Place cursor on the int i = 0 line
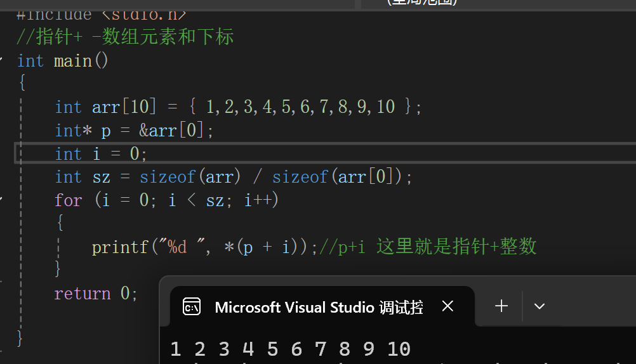 102,154
